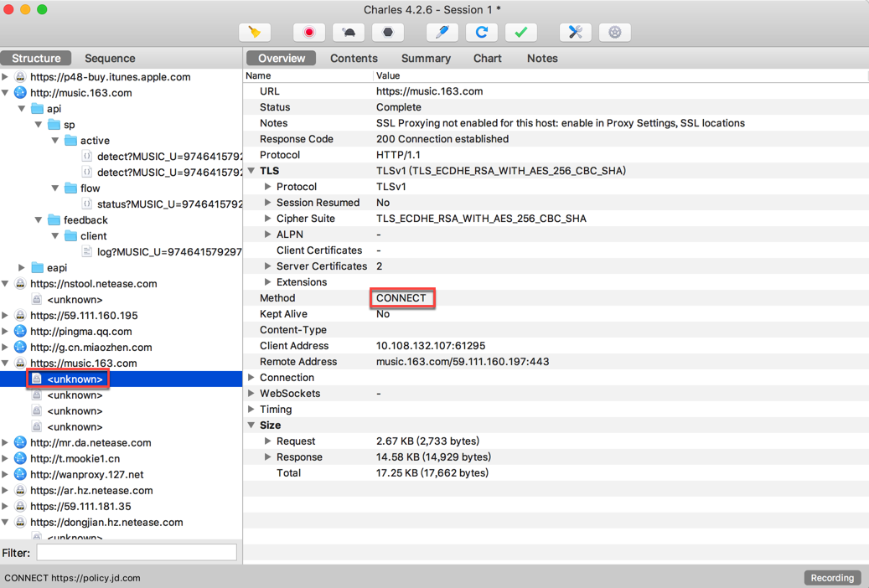Select the http://g.cn.miaozhen.com host
Viewport: 869px width, 588px height.
[91, 347]
